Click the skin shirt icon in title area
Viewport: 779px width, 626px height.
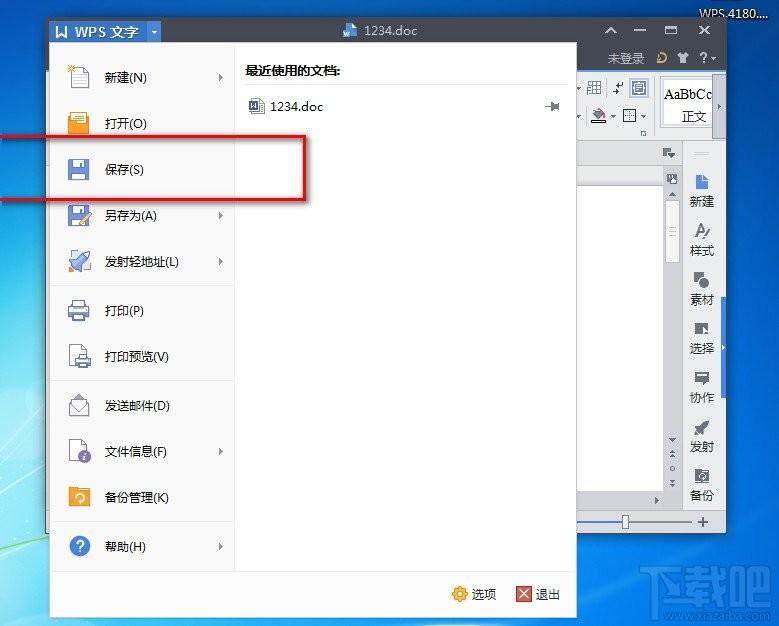683,58
